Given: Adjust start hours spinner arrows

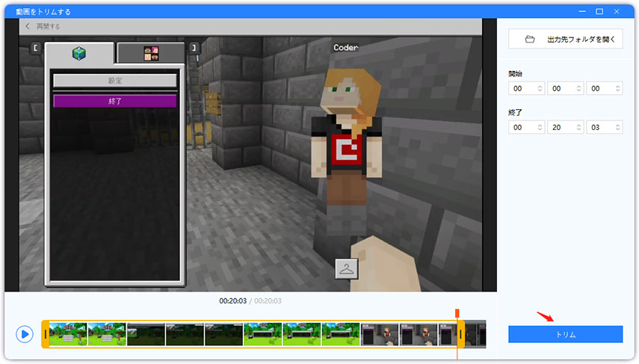Looking at the screenshot, I should coord(540,88).
